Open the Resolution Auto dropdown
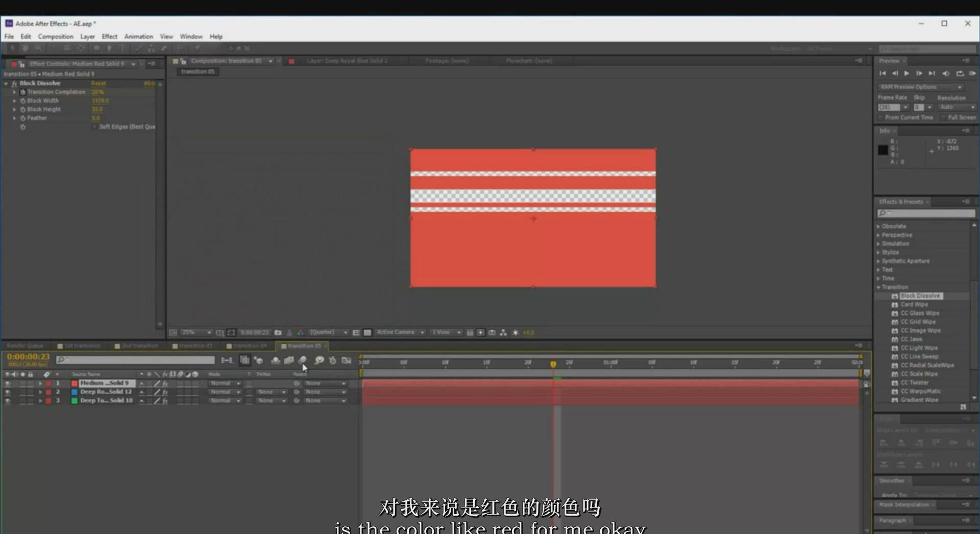 (958, 107)
